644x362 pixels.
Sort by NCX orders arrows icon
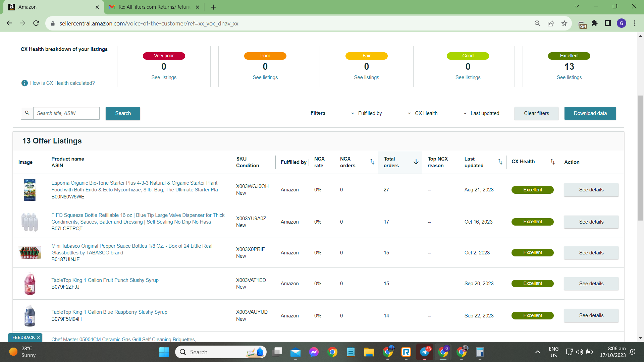coord(372,162)
